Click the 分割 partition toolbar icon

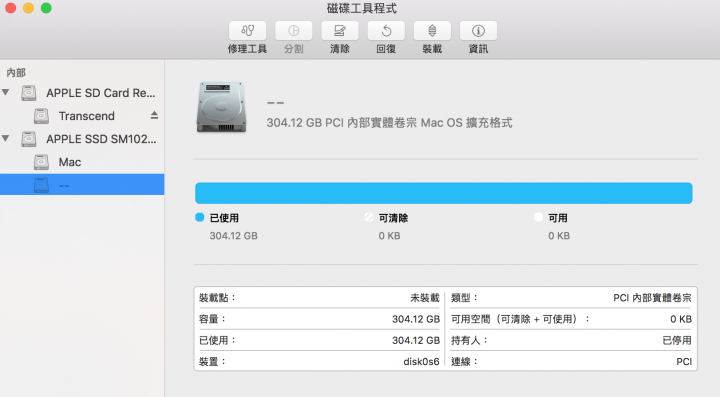pos(293,31)
